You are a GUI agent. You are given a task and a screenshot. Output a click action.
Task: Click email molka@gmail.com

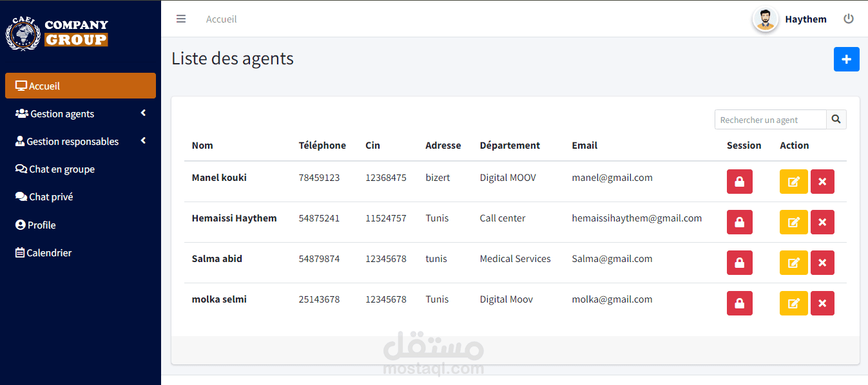pos(612,299)
